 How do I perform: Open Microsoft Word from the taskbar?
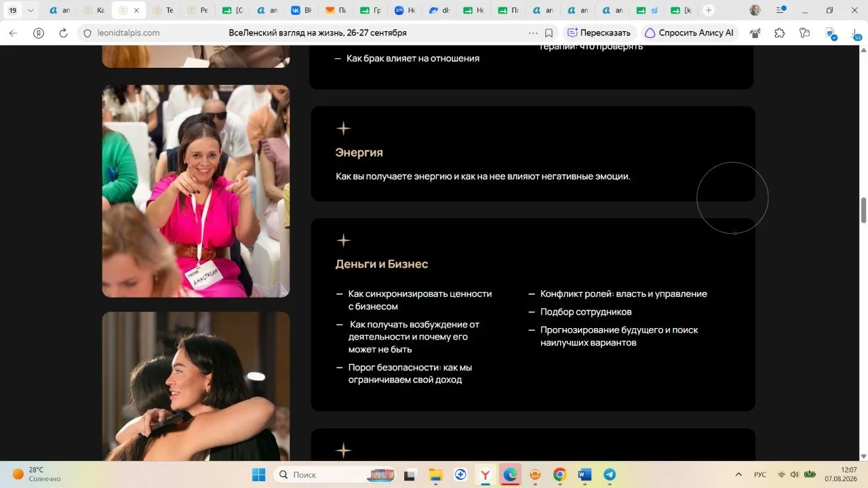pos(585,474)
